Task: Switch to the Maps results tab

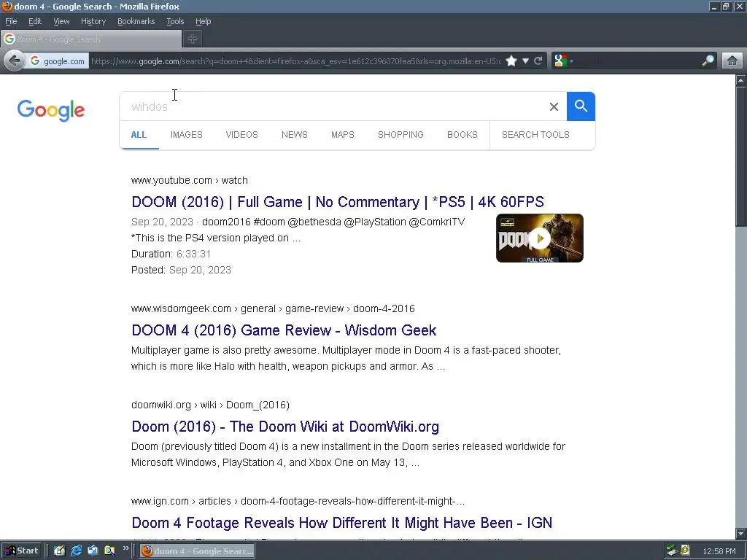Action: pyautogui.click(x=343, y=135)
